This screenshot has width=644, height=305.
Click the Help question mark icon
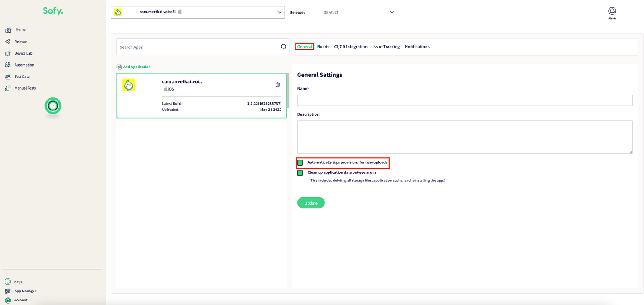[x=8, y=282]
